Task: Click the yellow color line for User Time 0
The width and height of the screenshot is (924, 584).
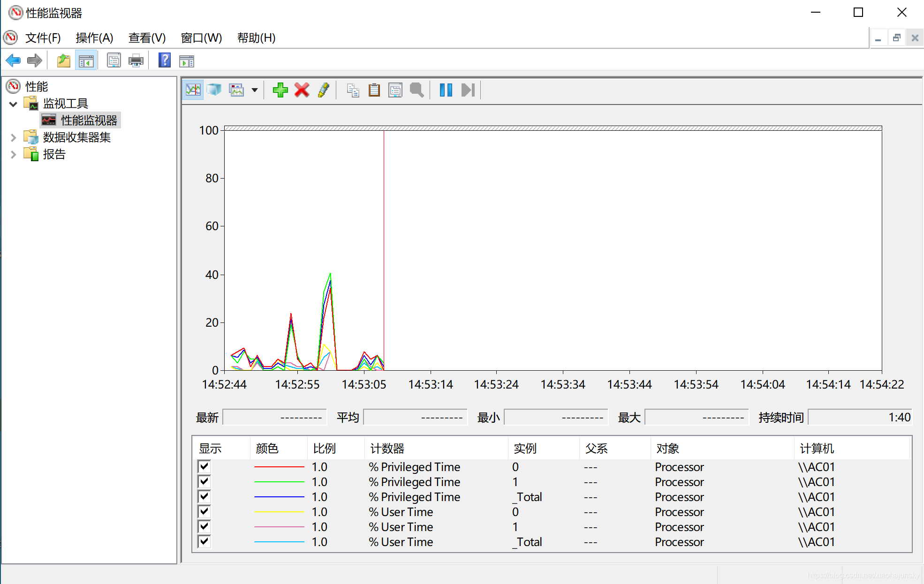Action: click(279, 512)
